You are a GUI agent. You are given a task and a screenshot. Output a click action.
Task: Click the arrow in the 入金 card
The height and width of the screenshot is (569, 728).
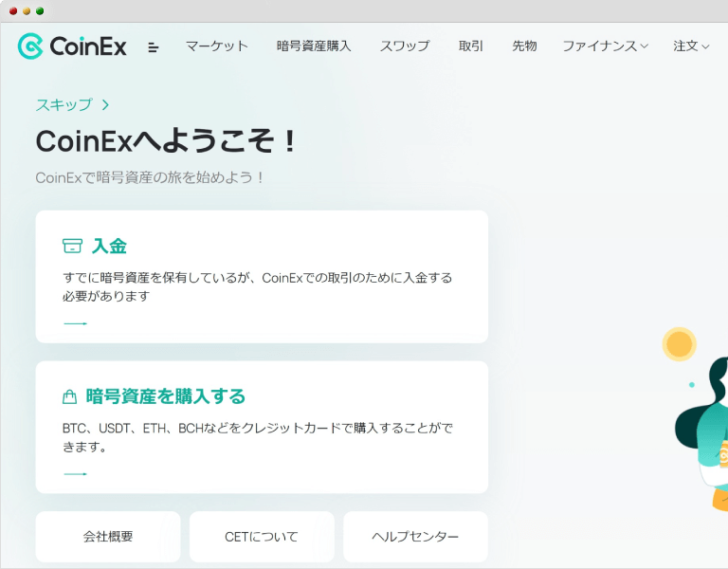[75, 323]
